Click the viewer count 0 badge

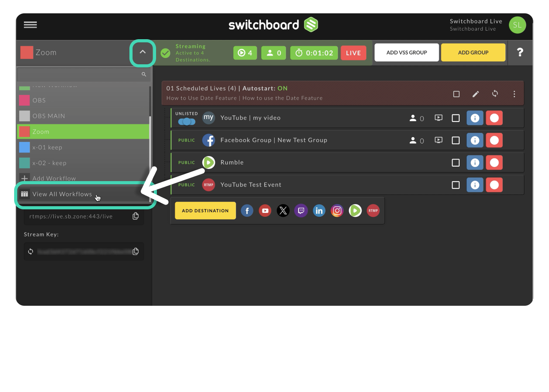pos(274,53)
